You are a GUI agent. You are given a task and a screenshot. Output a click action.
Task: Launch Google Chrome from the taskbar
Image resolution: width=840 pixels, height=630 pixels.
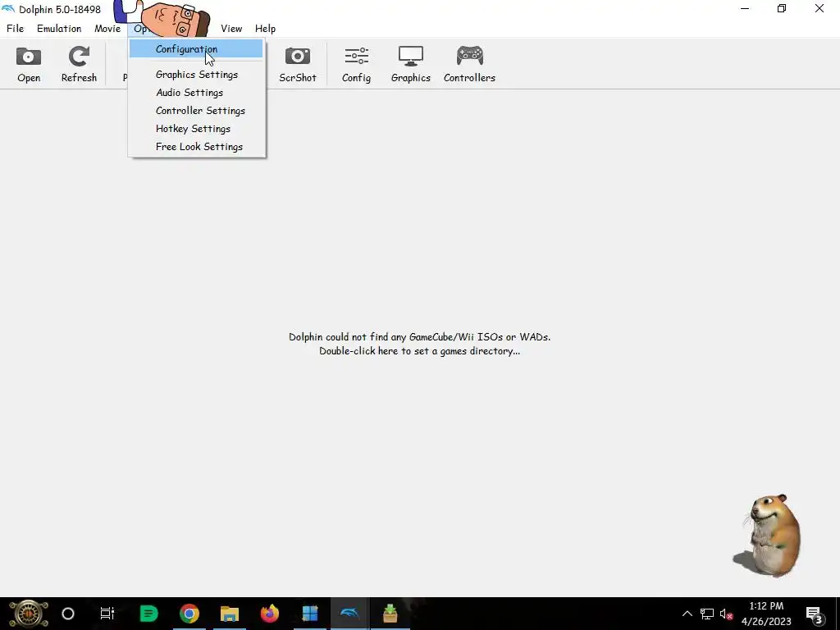click(189, 614)
